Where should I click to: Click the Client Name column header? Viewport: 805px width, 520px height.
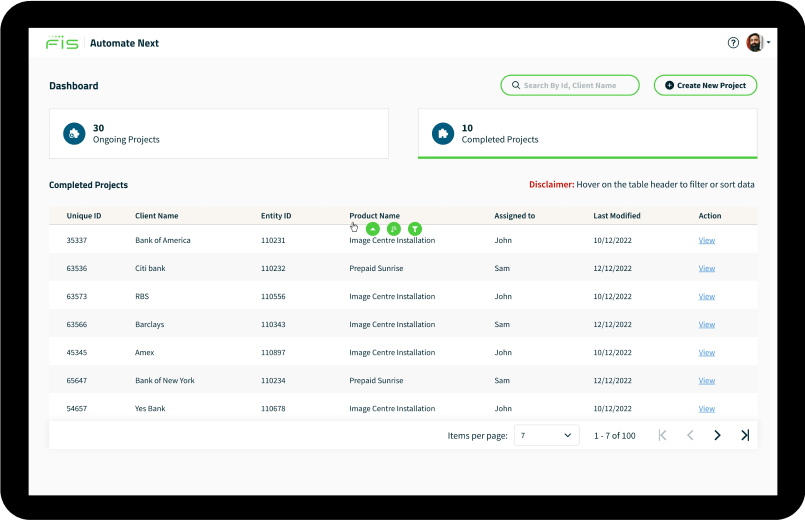click(156, 216)
